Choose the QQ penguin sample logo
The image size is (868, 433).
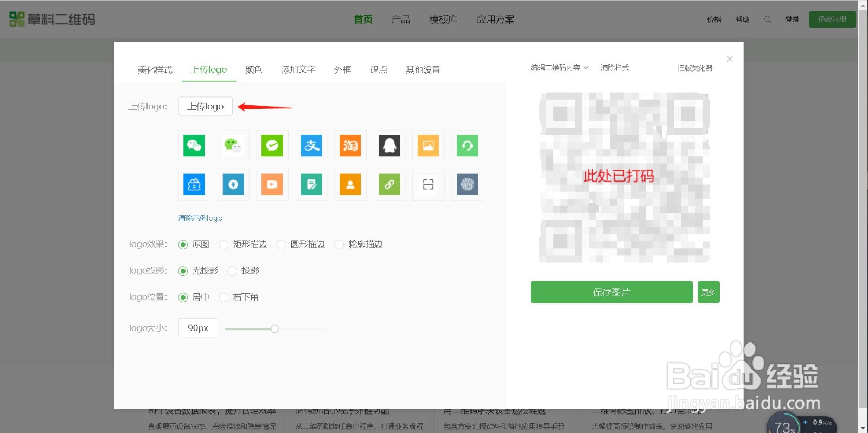390,146
